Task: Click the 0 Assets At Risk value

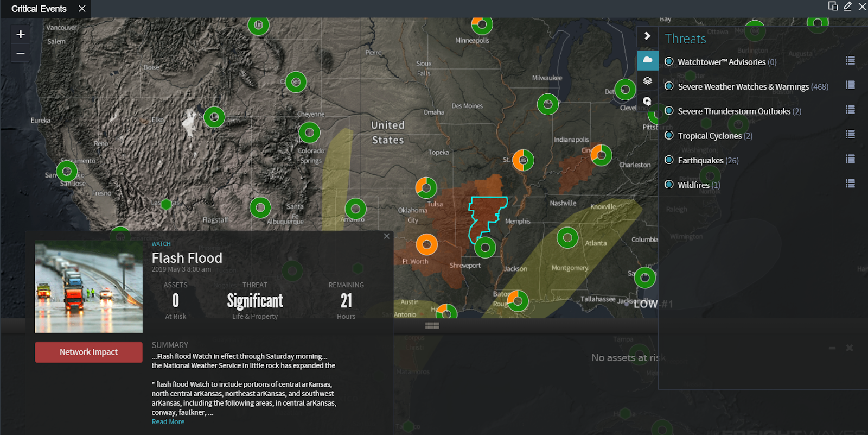Action: (175, 300)
